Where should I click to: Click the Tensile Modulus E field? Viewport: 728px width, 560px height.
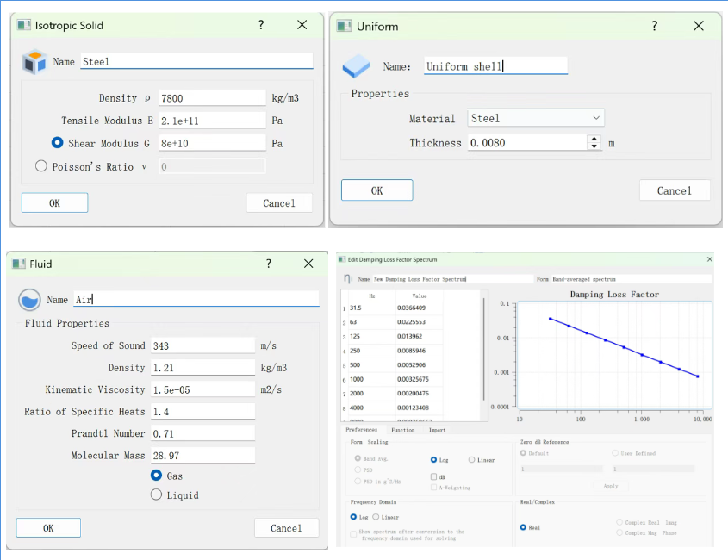(212, 121)
